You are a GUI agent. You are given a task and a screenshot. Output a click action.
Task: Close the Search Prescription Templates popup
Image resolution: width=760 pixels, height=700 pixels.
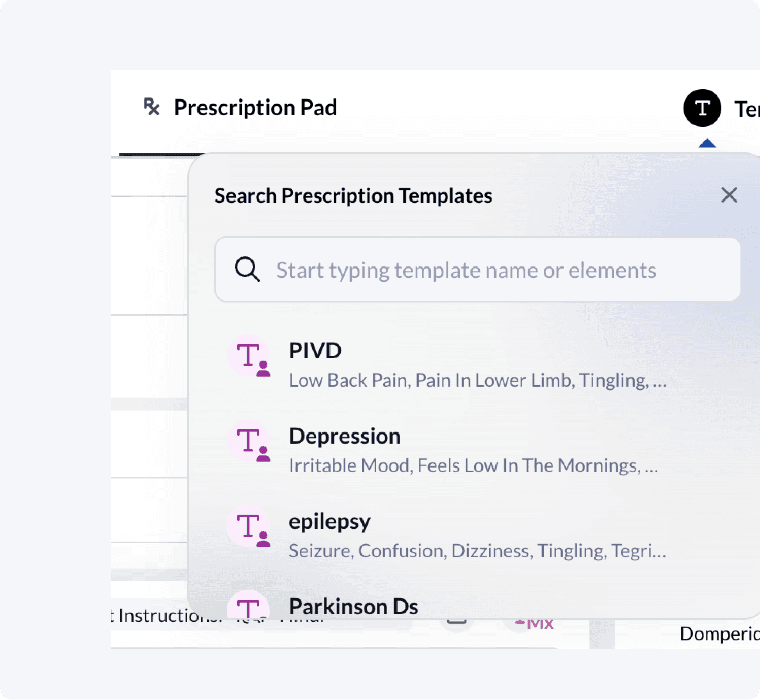[x=729, y=195]
